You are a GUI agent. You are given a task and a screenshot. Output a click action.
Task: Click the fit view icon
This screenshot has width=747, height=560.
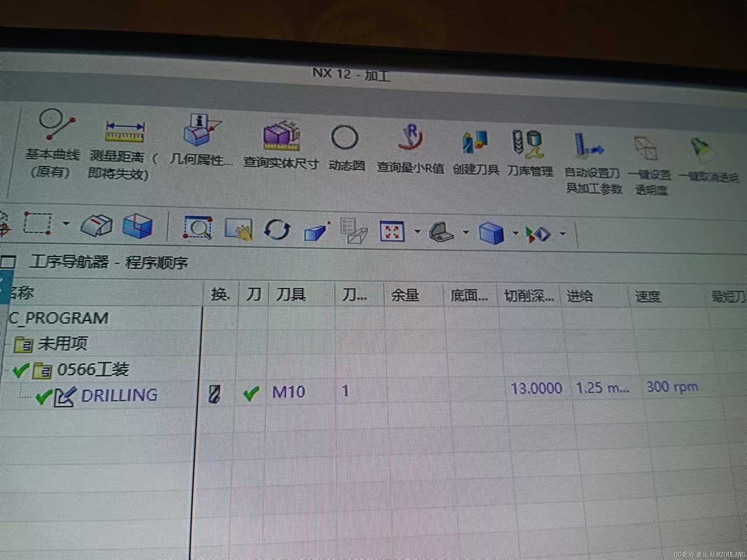pyautogui.click(x=391, y=232)
